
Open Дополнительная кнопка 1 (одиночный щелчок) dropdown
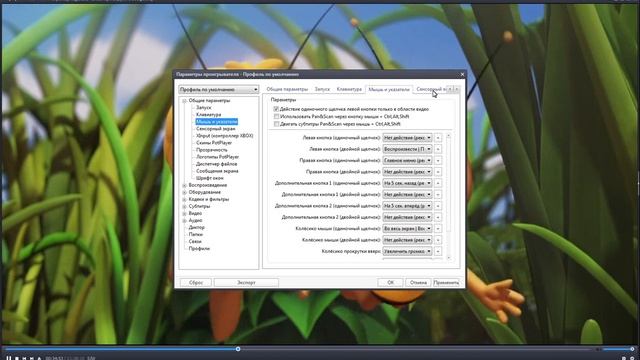[407, 183]
